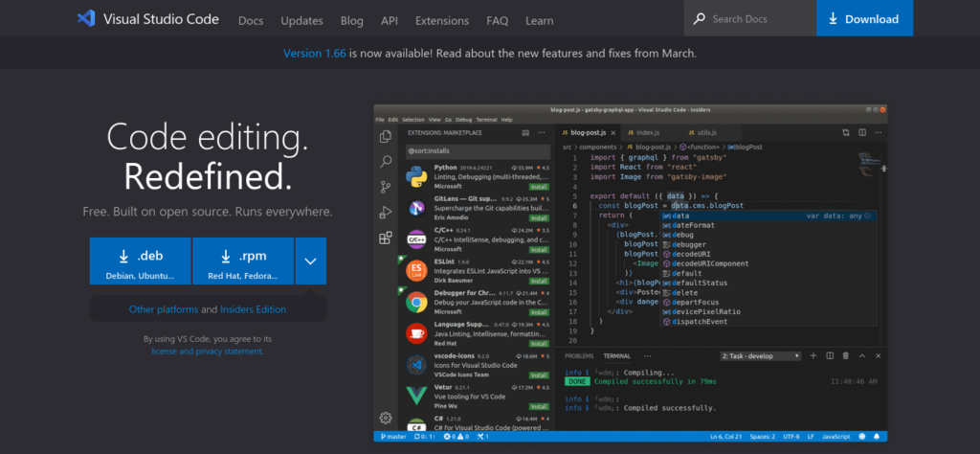Screen dimensions: 980x454
Task: Expand the download options chevron dropdown
Action: (x=311, y=261)
